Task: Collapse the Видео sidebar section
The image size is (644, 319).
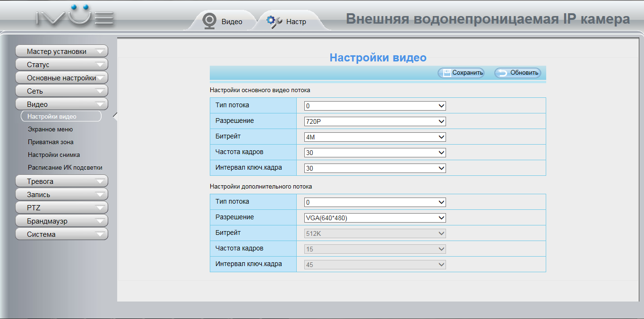Action: click(x=61, y=104)
